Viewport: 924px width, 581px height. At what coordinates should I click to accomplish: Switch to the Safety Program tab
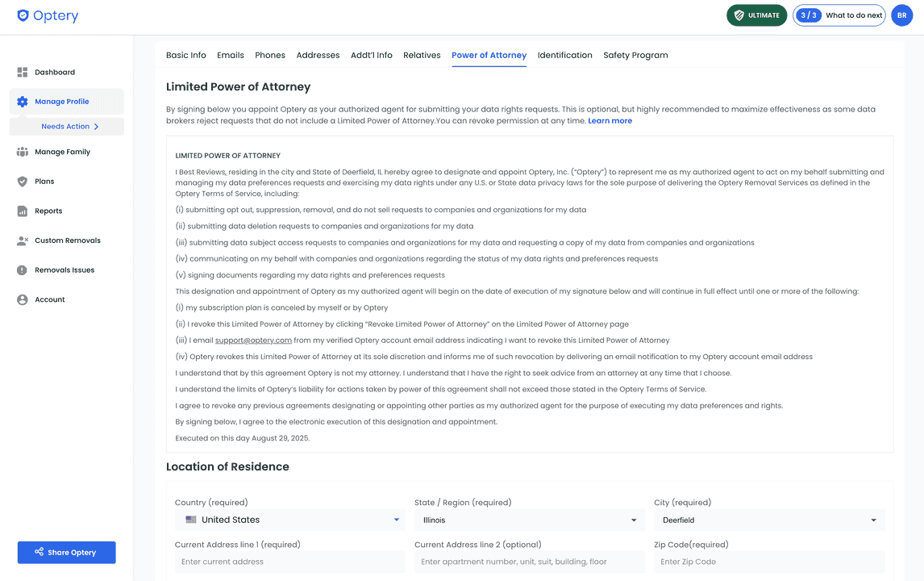pos(635,56)
